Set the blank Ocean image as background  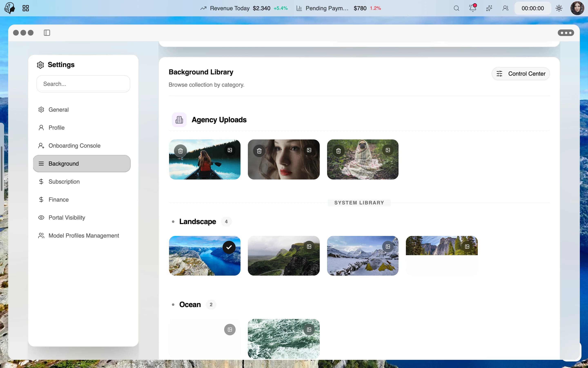230,330
